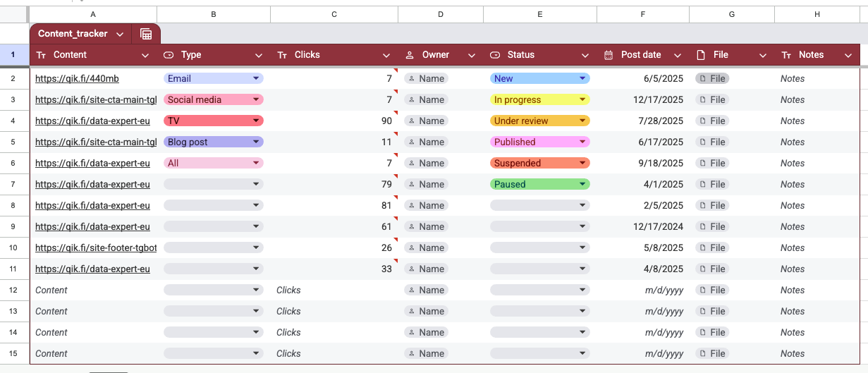This screenshot has width=868, height=373.
Task: Click the File chip in row 2
Action: click(712, 79)
